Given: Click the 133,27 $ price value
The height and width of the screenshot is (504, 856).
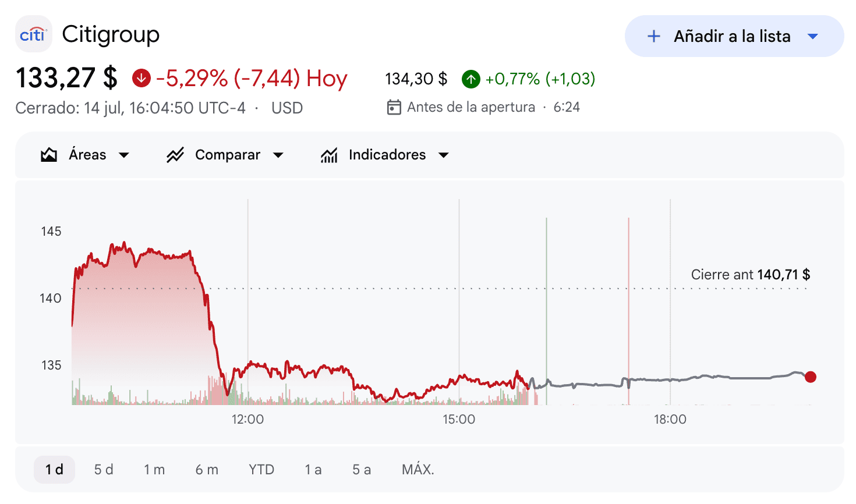Looking at the screenshot, I should coord(66,78).
